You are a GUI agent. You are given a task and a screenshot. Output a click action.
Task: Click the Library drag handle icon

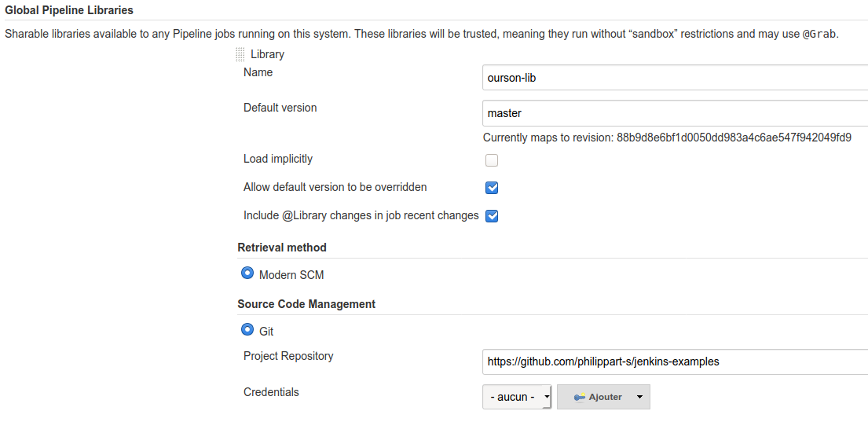coord(240,54)
